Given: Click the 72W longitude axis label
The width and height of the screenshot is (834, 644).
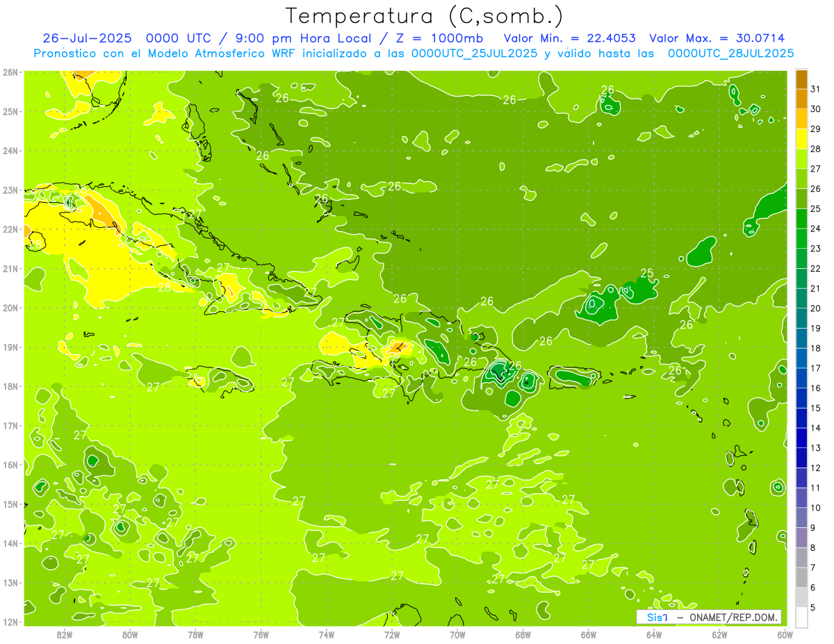Looking at the screenshot, I should point(392,634).
